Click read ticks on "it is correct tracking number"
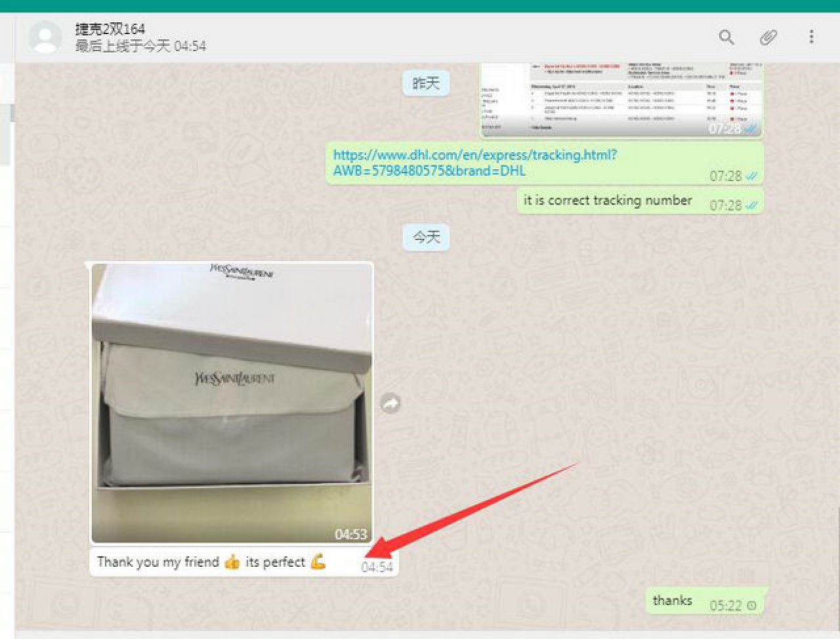The image size is (840, 639). pyautogui.click(x=751, y=205)
